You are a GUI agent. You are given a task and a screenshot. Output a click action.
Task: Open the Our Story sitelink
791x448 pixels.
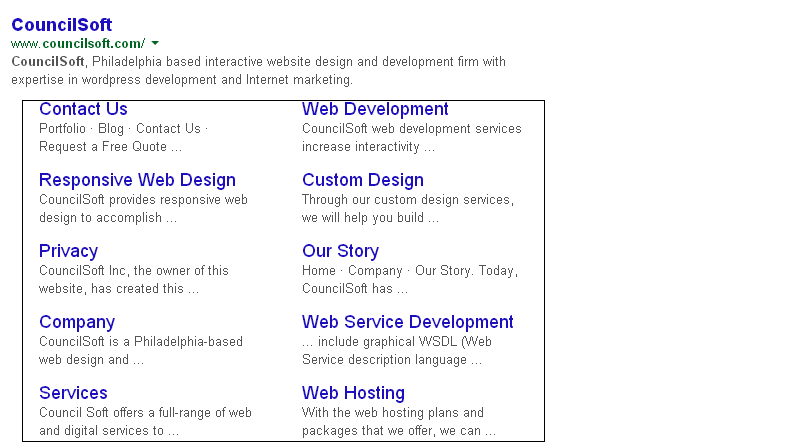[x=340, y=251]
